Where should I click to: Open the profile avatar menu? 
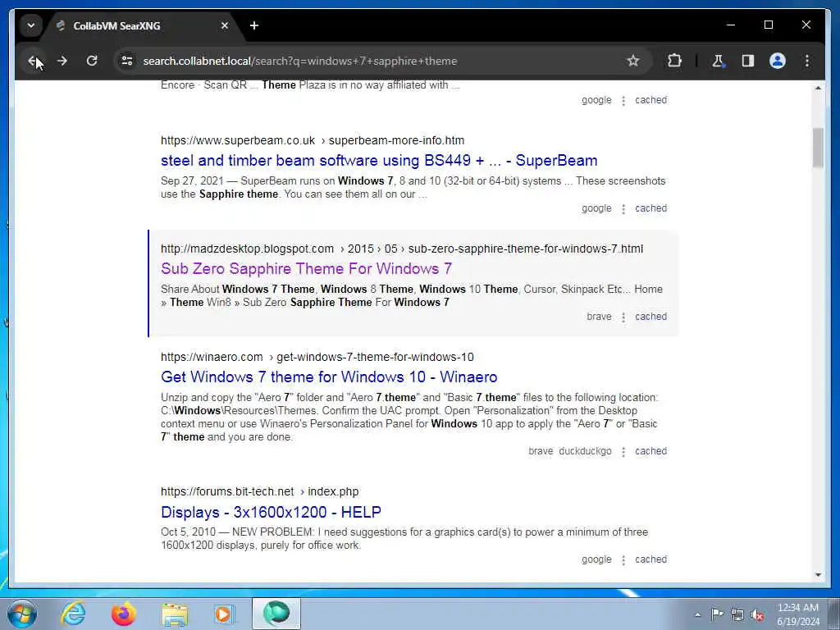point(778,61)
